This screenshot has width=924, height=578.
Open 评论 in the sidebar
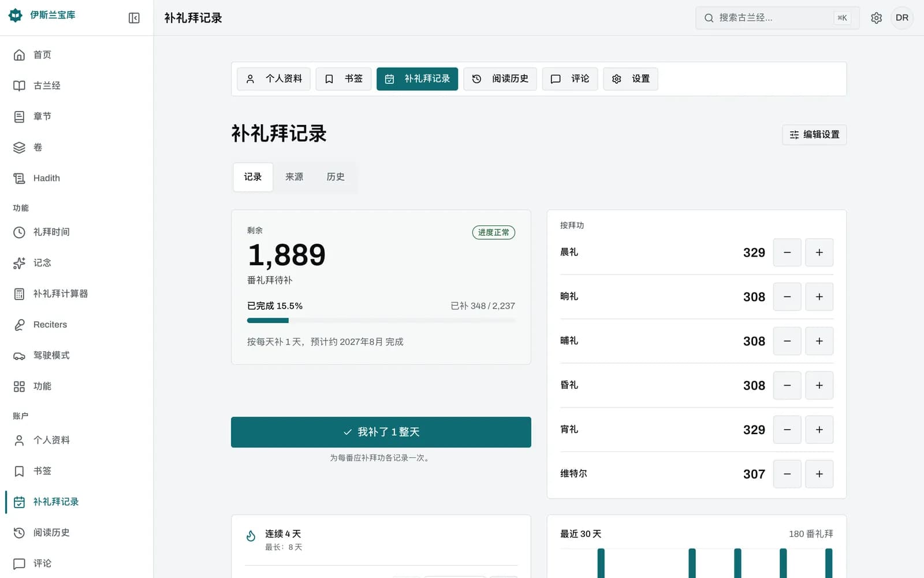(77, 564)
